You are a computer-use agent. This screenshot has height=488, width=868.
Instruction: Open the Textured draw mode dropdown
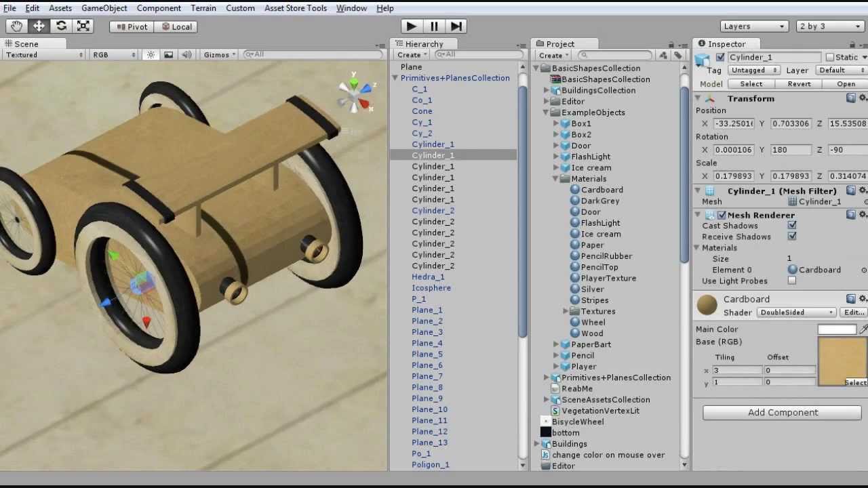pyautogui.click(x=44, y=55)
